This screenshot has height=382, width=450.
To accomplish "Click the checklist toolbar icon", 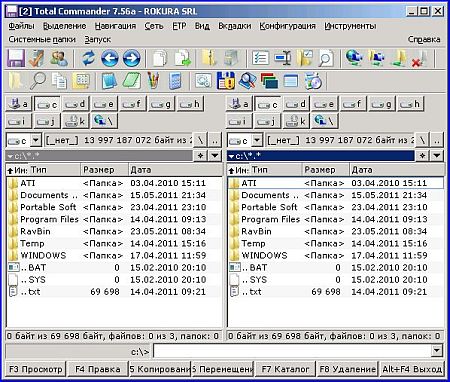I will point(260,59).
